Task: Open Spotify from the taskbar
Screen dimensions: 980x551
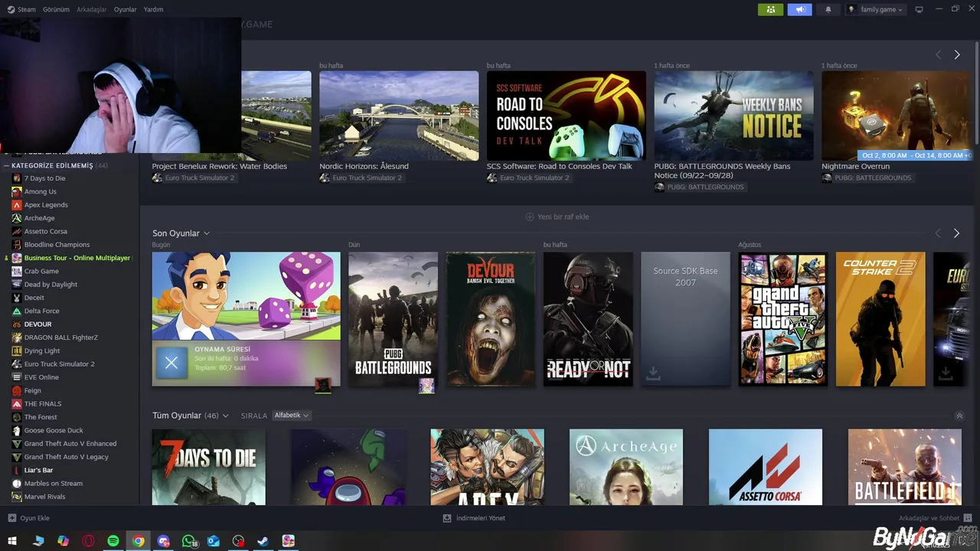Action: tap(113, 541)
